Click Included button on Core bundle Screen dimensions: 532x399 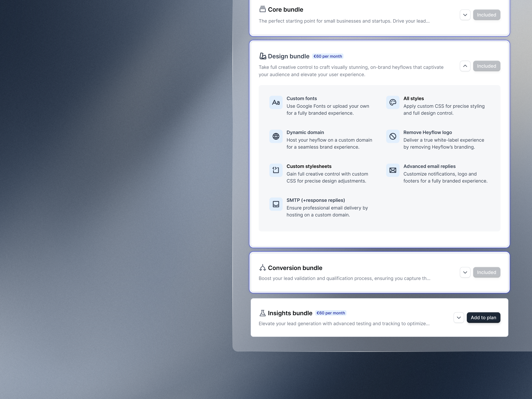(486, 15)
